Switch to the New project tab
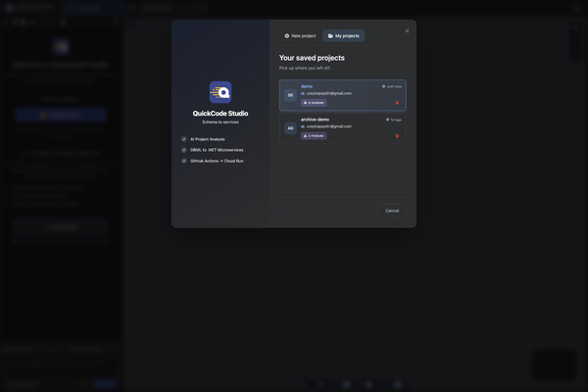Image resolution: width=588 pixels, height=392 pixels. (300, 36)
